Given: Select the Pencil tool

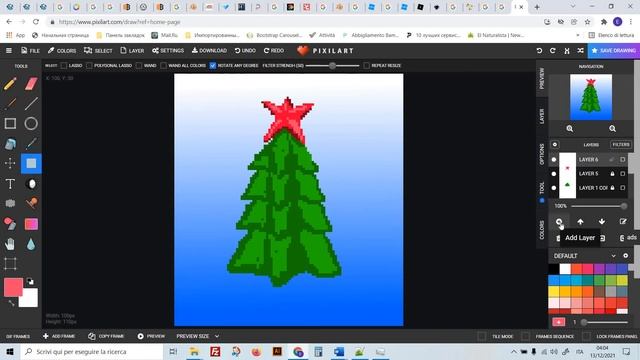Looking at the screenshot, I should pos(10,84).
